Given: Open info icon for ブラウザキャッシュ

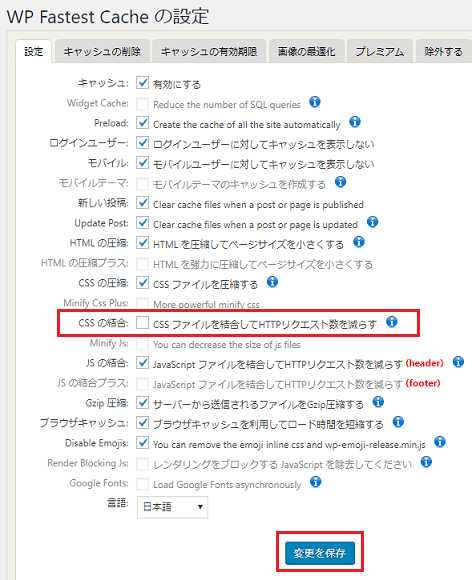Looking at the screenshot, I should pyautogui.click(x=398, y=422).
